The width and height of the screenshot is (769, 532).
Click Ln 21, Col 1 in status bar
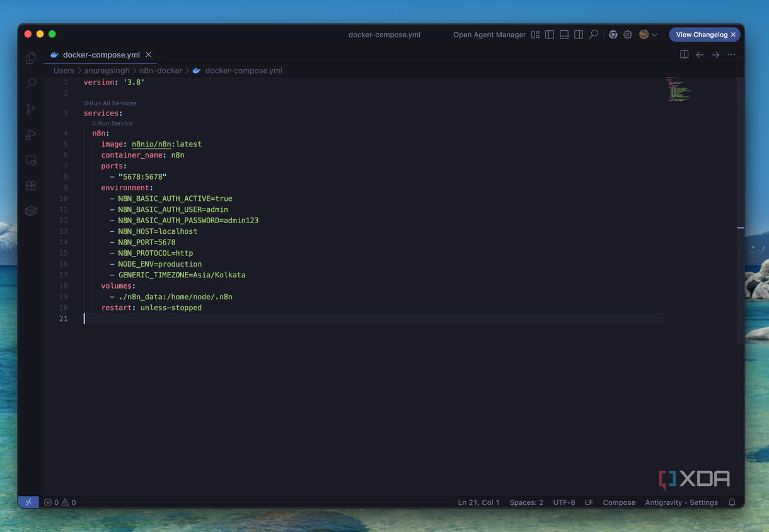478,502
